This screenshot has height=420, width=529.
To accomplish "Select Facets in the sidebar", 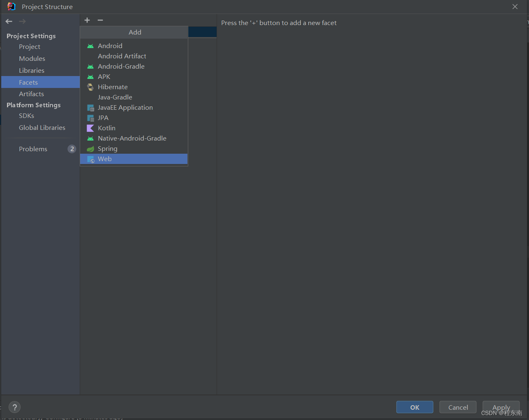I will 40,82.
